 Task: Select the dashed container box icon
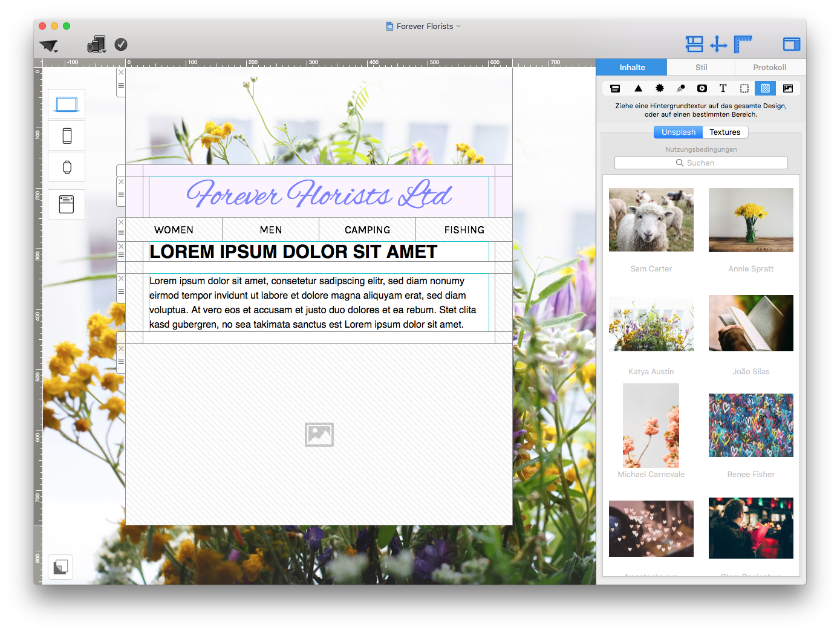click(x=744, y=88)
